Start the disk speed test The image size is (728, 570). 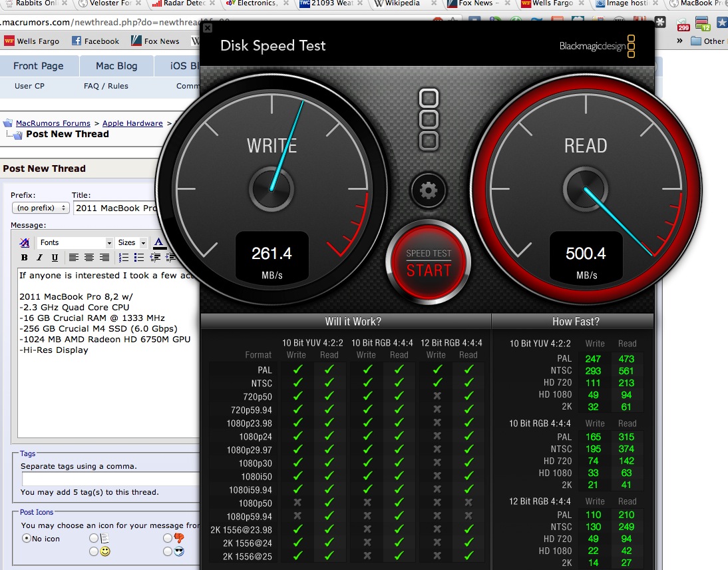click(x=428, y=262)
